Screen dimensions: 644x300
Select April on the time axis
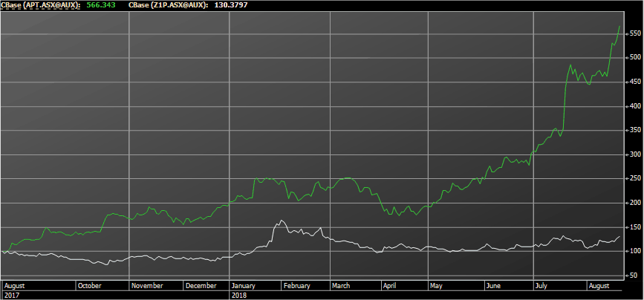[x=389, y=286]
